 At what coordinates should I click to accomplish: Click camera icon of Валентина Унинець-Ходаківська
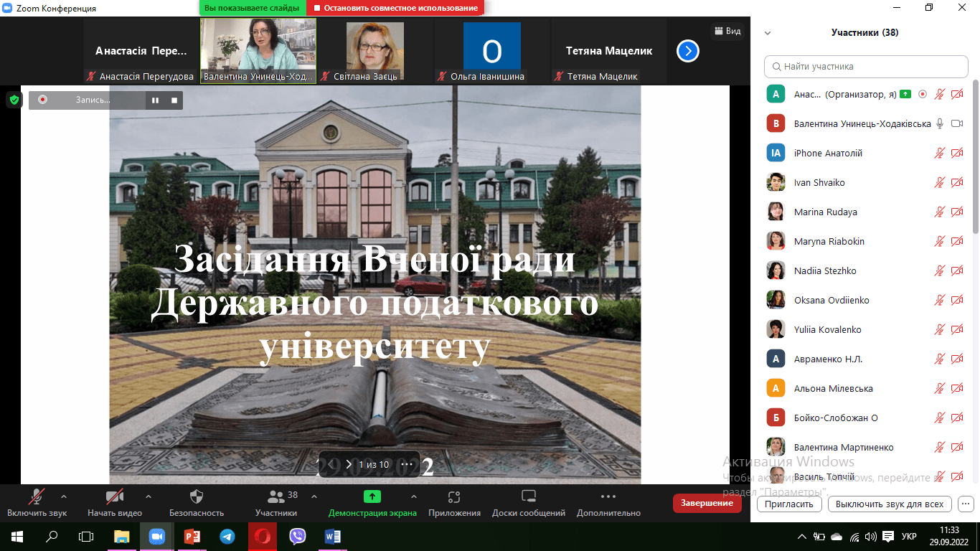pyautogui.click(x=957, y=123)
